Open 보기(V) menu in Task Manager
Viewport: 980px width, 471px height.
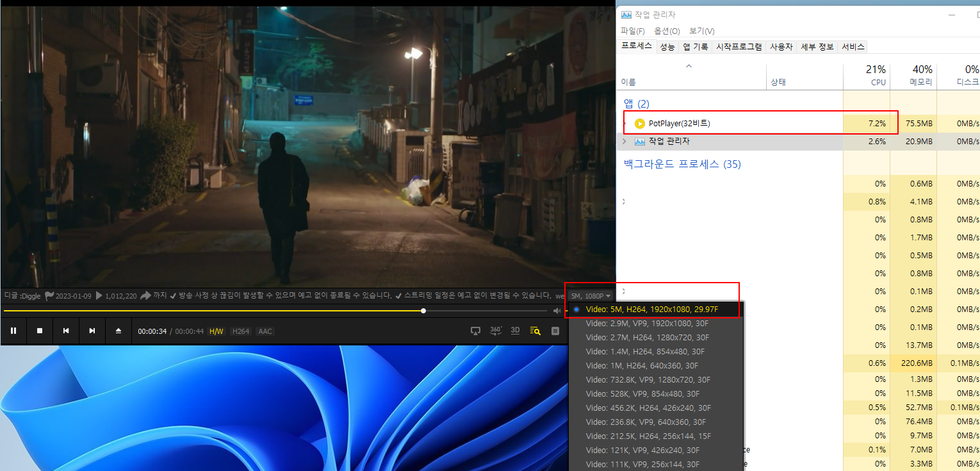click(x=702, y=31)
